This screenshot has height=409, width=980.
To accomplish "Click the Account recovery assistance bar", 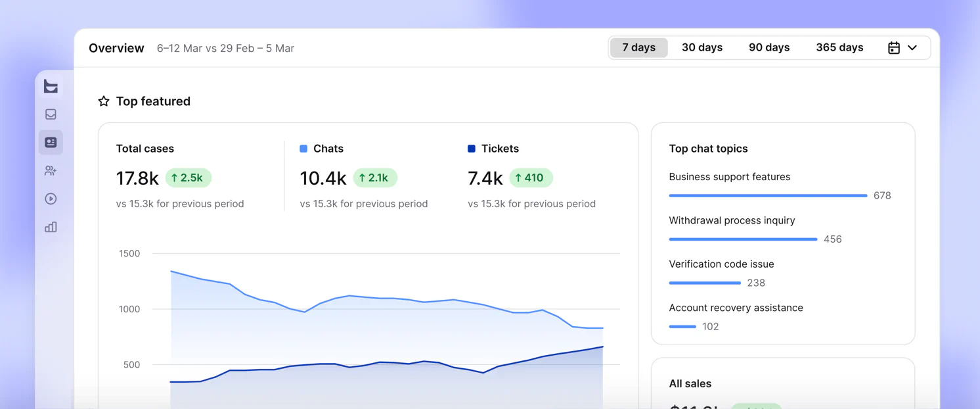I will (x=682, y=327).
